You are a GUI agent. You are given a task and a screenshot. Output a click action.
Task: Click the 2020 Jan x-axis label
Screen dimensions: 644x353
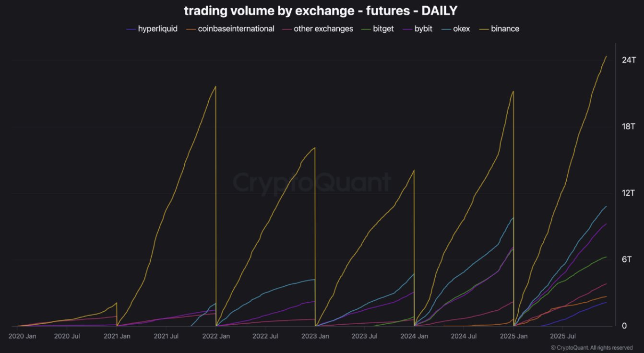click(x=23, y=336)
